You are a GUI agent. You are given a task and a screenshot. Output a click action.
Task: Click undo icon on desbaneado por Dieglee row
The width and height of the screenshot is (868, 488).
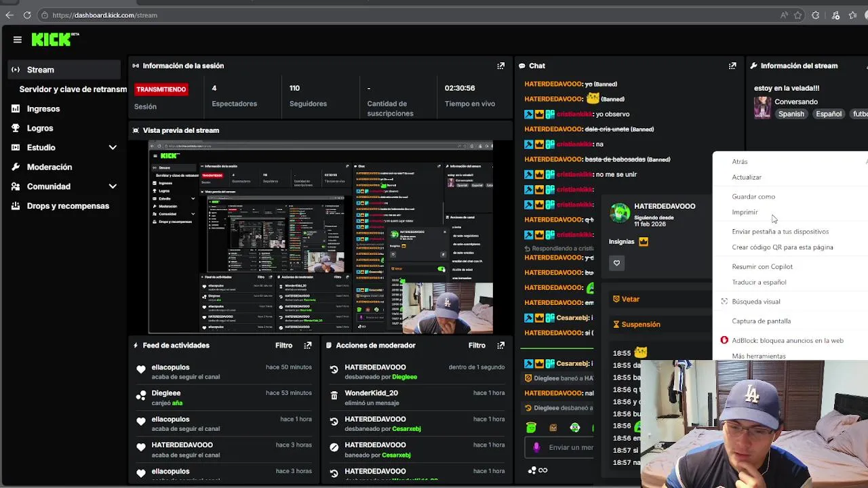click(334, 370)
